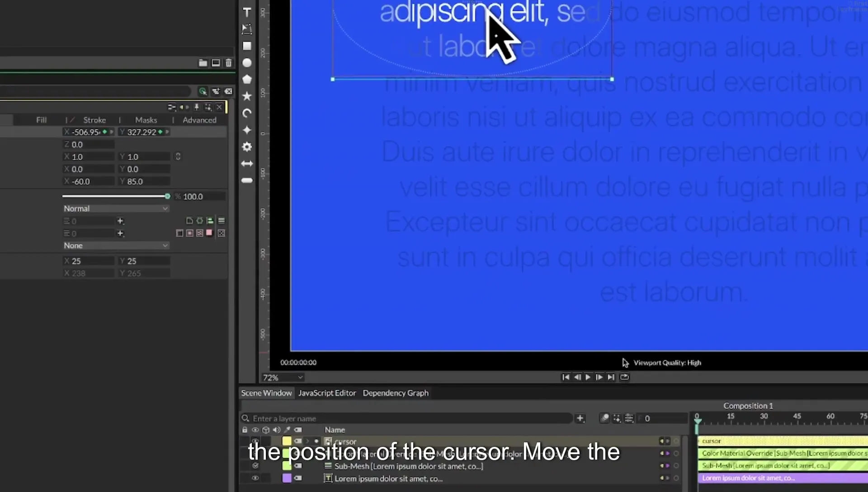Open the Normal blend mode dropdown
This screenshot has width=868, height=492.
(116, 208)
